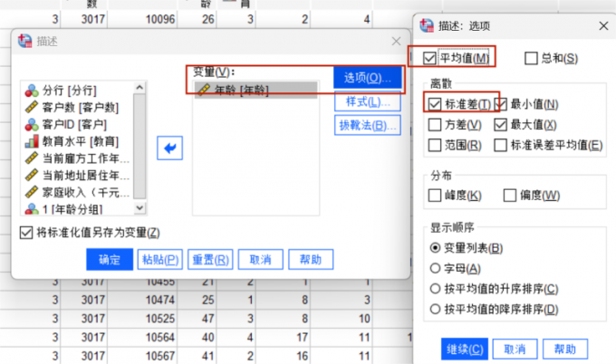
Task: Toggle 将标准化值另存为变量 checkbox
Action: pos(25,233)
